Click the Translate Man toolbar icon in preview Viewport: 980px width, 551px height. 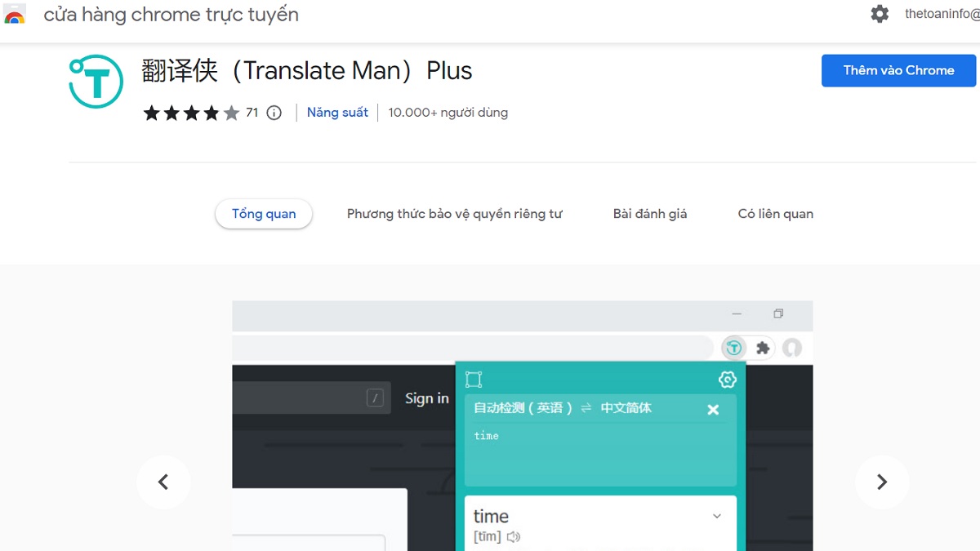click(x=734, y=348)
